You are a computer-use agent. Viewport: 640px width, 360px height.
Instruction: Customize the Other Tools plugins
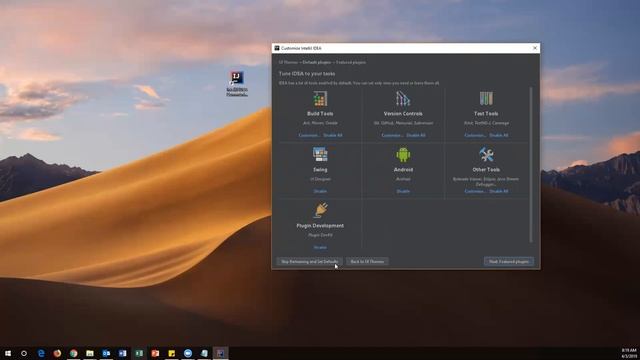(x=475, y=191)
